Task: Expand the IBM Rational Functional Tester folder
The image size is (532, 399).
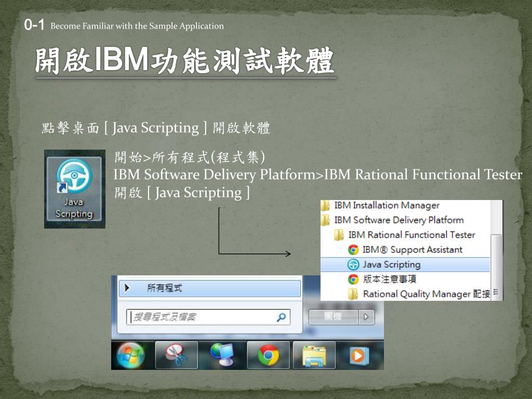Action: coord(405,235)
